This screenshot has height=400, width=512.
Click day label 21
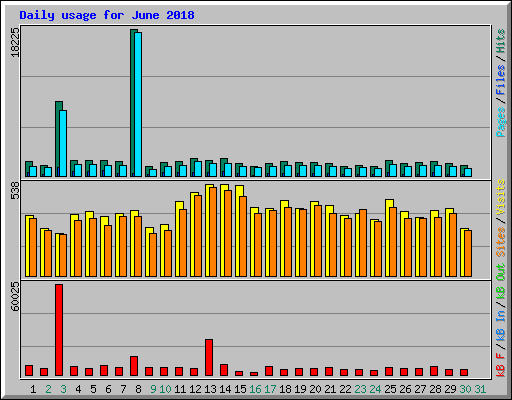(x=330, y=389)
